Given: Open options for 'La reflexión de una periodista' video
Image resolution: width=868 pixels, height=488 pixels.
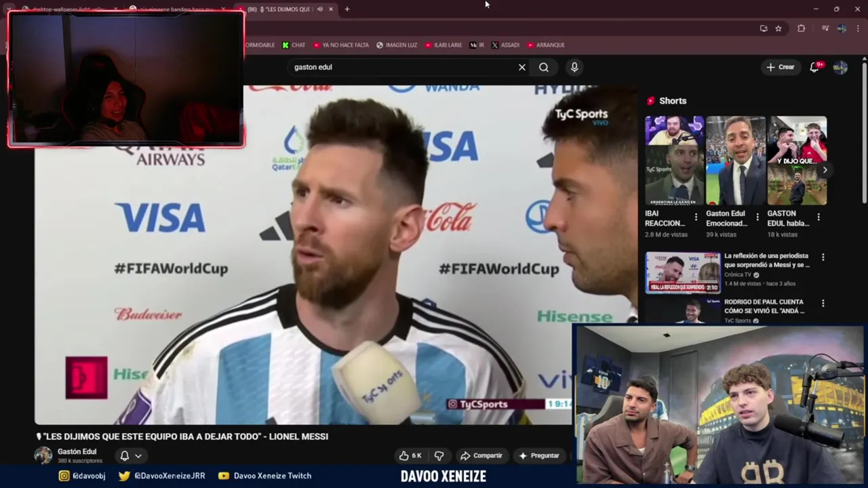Looking at the screenshot, I should click(x=823, y=258).
